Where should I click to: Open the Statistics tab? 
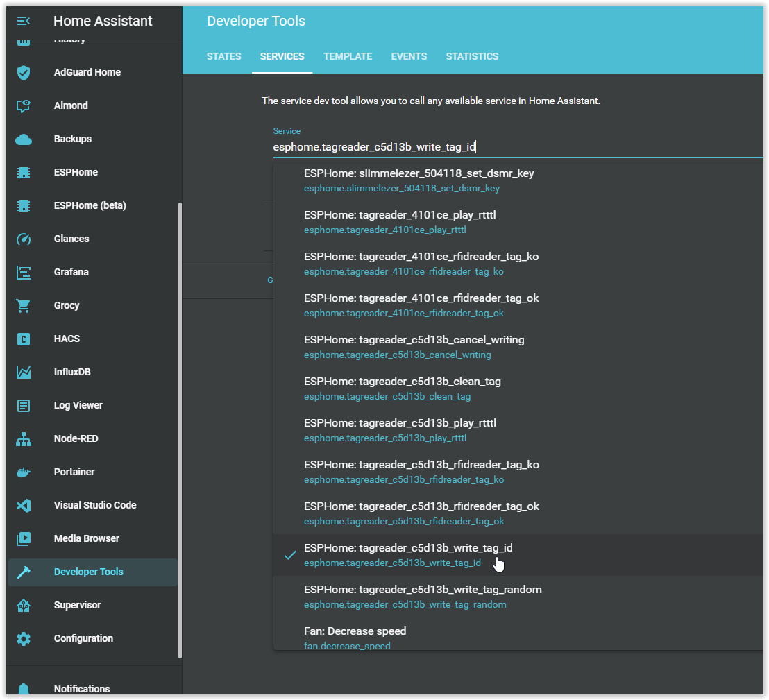[x=472, y=56]
